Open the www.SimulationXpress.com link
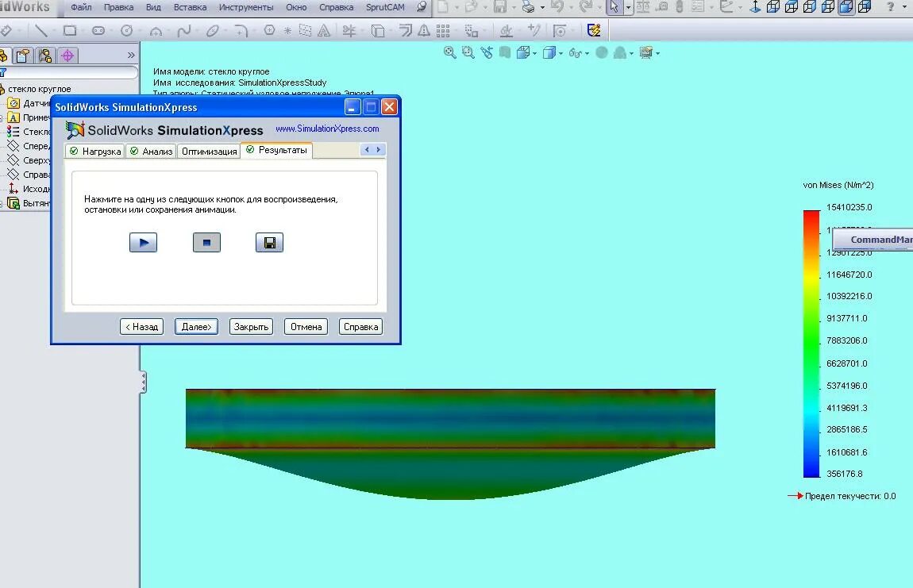Image resolution: width=913 pixels, height=588 pixels. click(327, 129)
